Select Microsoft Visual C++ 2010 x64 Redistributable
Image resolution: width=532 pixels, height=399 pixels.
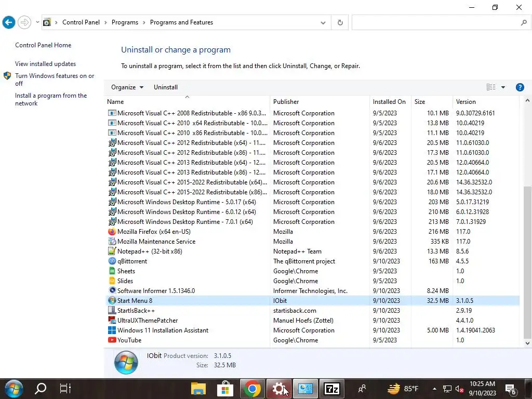click(x=312, y=123)
